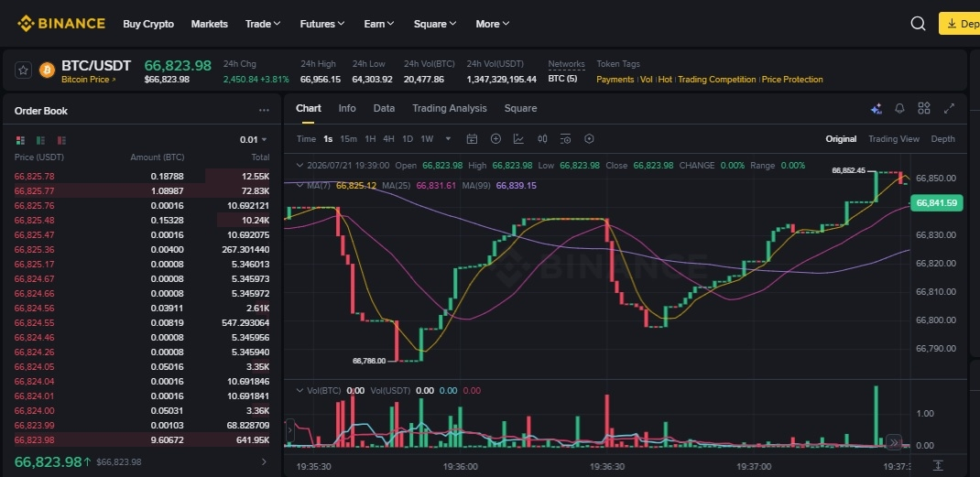Add BTC/USDT to favorites with the star icon

[23, 70]
